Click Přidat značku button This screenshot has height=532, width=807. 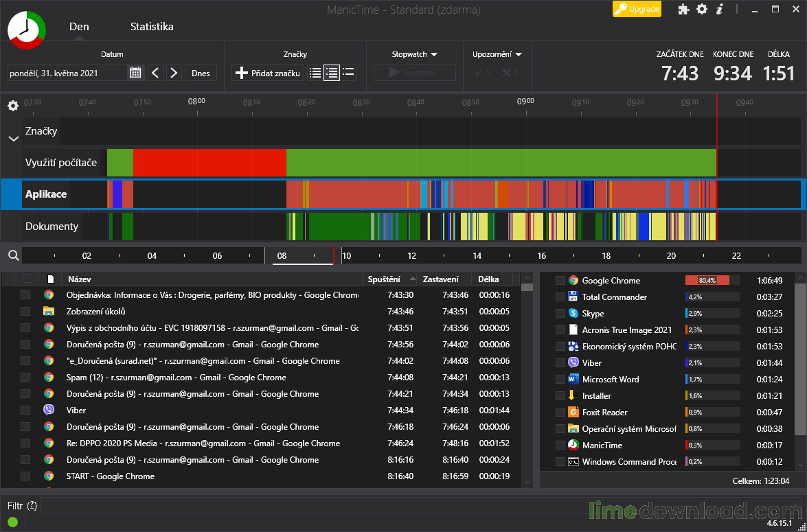(x=268, y=73)
